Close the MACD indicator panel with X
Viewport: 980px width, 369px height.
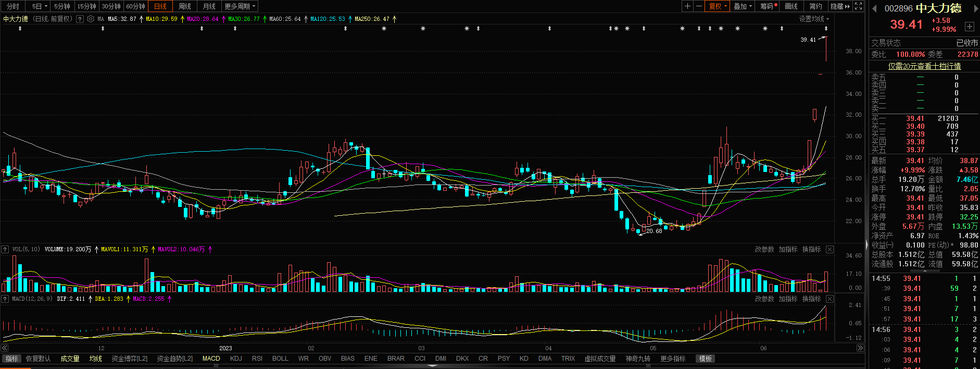click(830, 299)
